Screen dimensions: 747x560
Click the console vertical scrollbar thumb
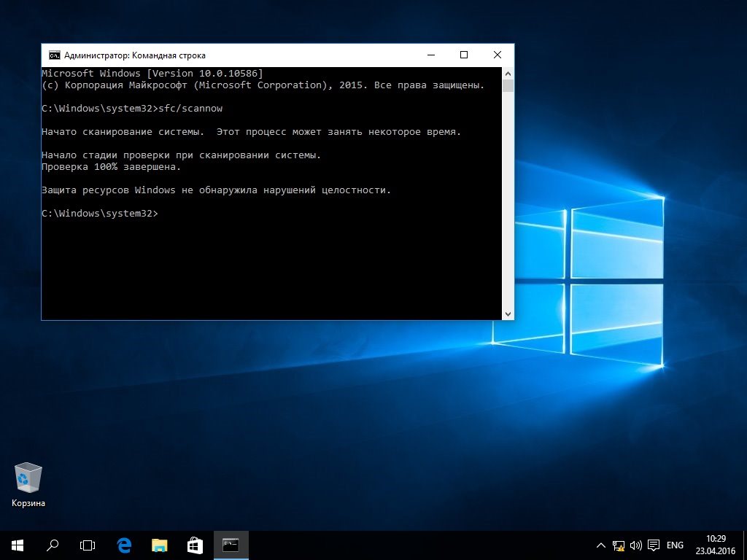coord(508,86)
